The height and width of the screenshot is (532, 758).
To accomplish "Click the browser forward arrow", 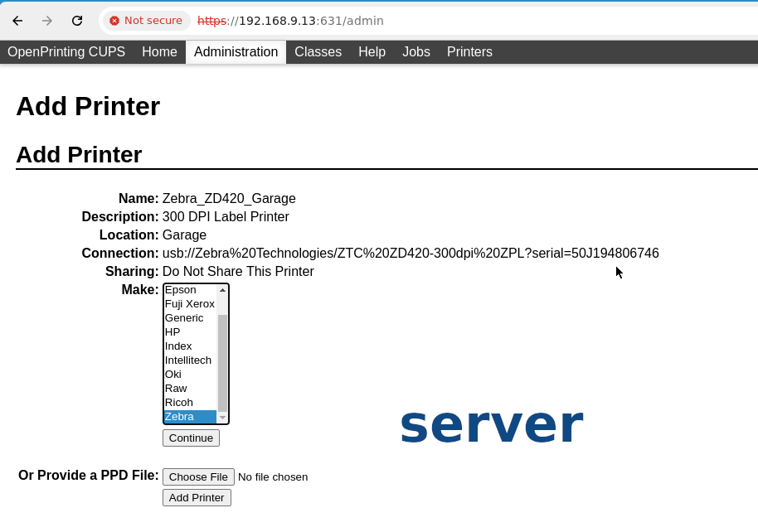I will click(47, 21).
